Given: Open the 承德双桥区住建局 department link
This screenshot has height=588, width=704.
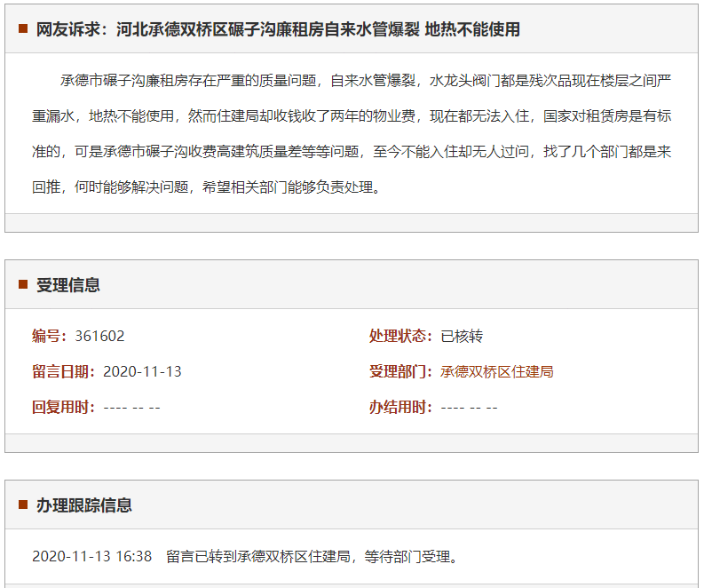Looking at the screenshot, I should click(496, 371).
